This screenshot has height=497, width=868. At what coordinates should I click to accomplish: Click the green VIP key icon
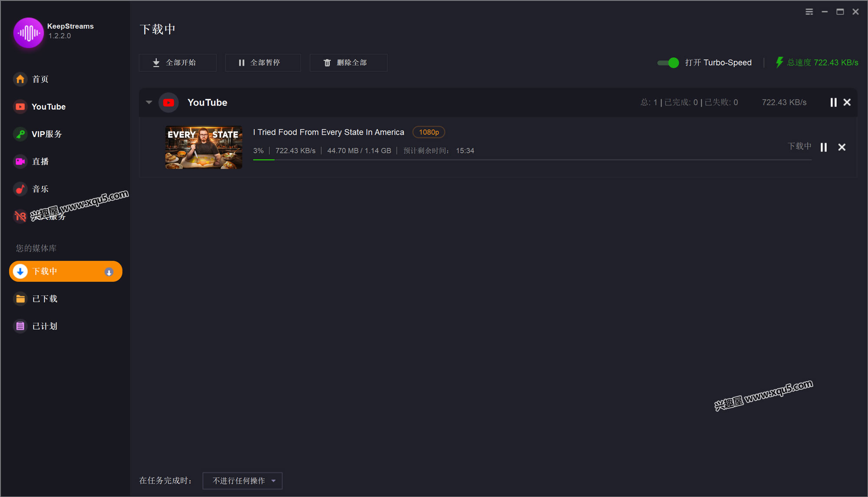[x=20, y=134]
